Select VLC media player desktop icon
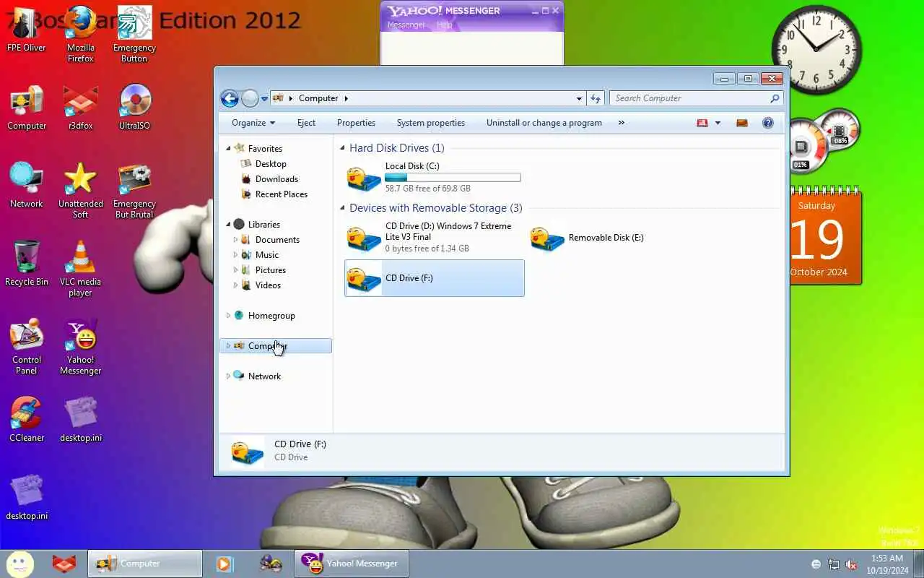The height and width of the screenshot is (578, 924). (x=80, y=269)
